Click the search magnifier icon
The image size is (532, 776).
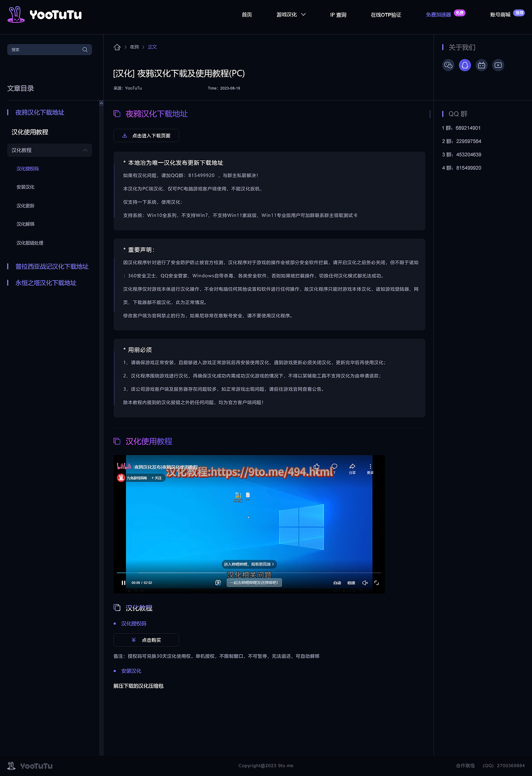[85, 49]
